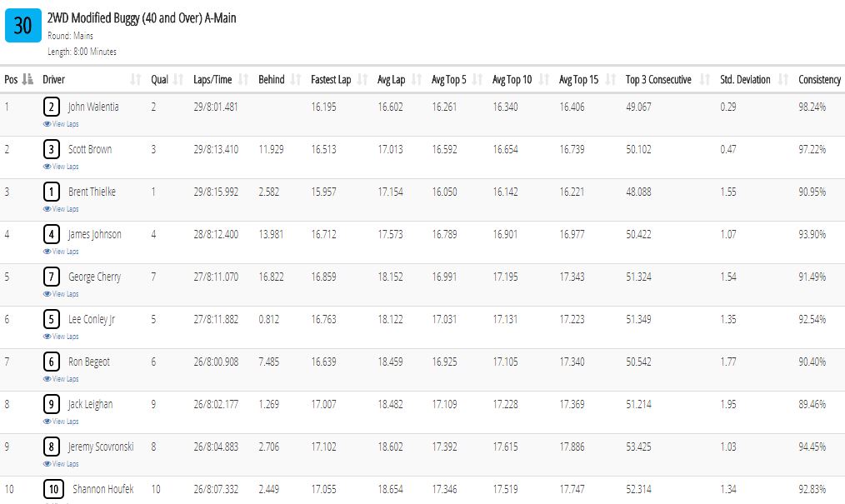Click the 94.45% consistency value
Viewport: 845px width, 504px height.
(812, 447)
